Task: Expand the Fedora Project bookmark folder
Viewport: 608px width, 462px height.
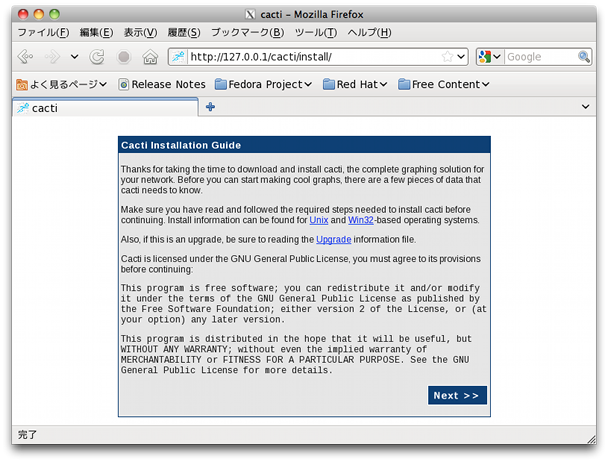Action: [x=264, y=84]
